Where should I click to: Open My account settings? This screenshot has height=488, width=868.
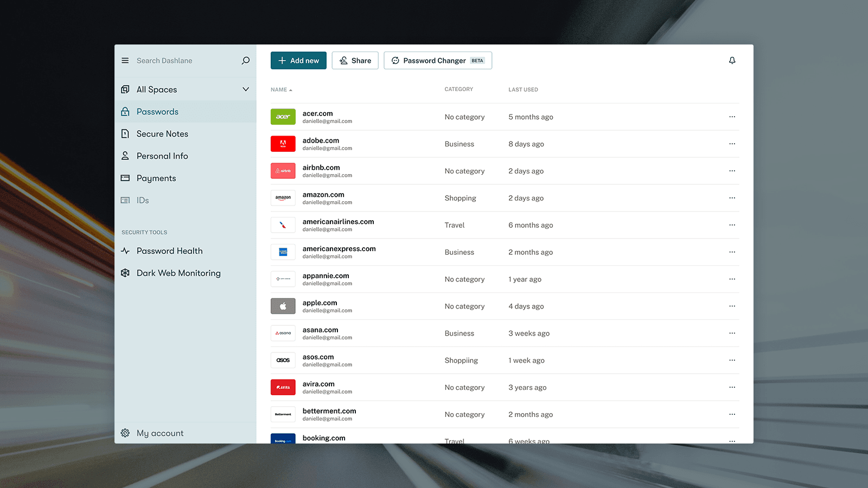point(186,433)
